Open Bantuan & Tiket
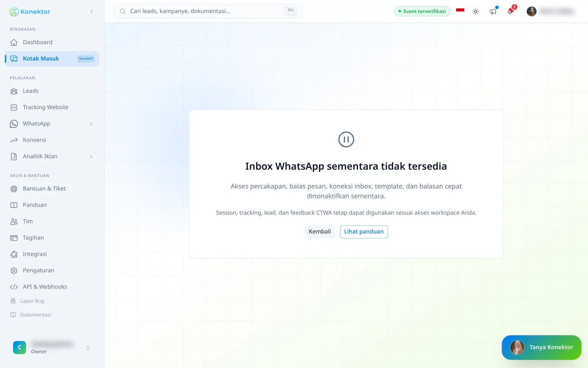The height and width of the screenshot is (368, 588). point(52,188)
